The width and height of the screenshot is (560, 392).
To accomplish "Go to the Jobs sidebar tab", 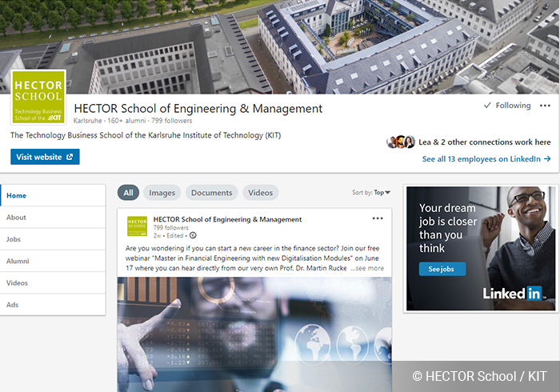I will click(53, 239).
